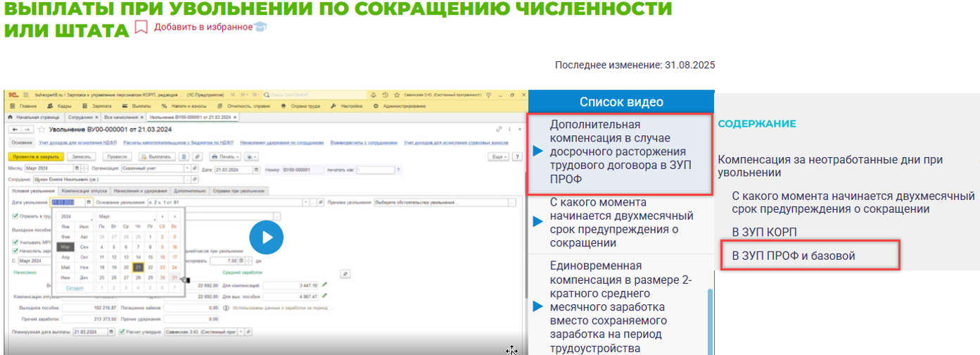Click pencil icon next to 'Для компенсаций' value

click(325, 285)
